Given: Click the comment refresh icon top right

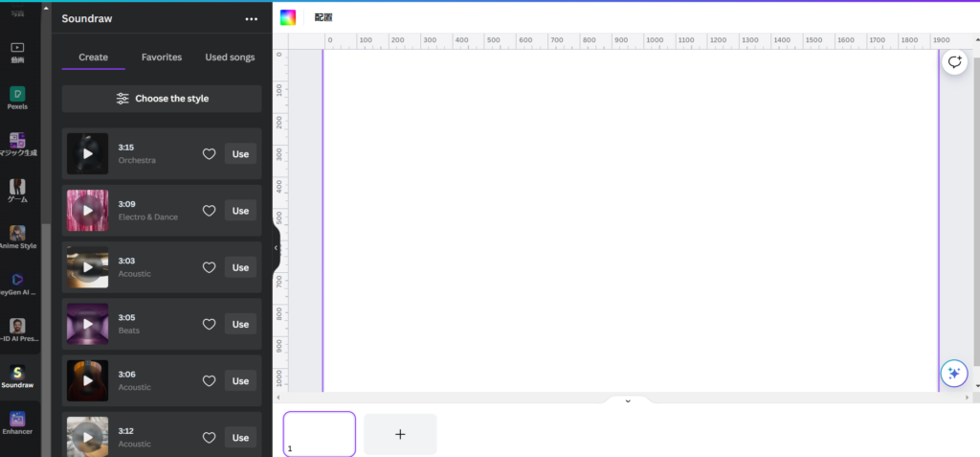Looking at the screenshot, I should pos(953,62).
